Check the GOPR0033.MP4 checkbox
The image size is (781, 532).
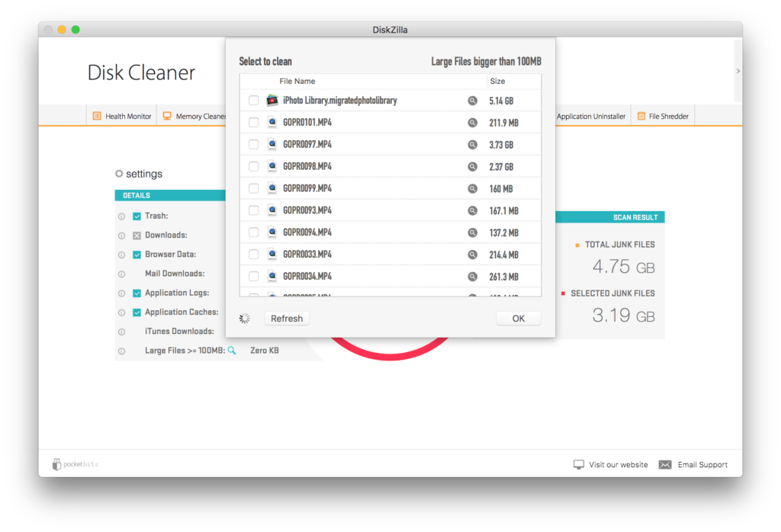(253, 255)
